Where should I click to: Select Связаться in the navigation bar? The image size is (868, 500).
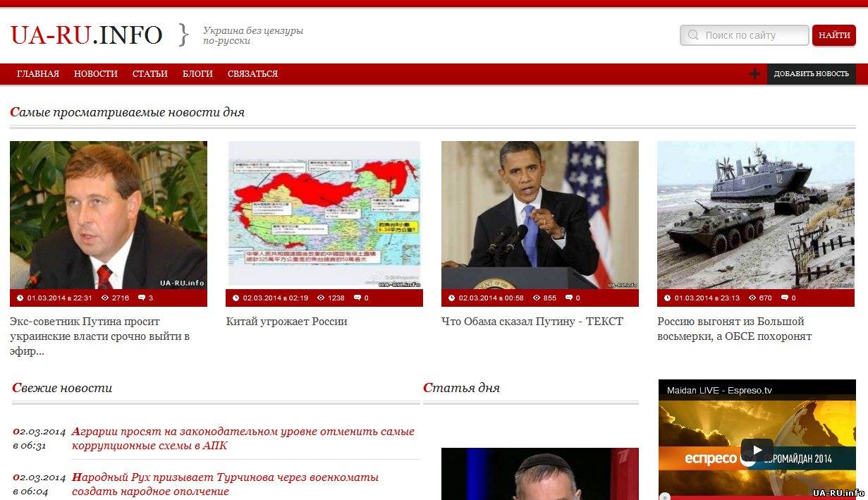click(252, 74)
